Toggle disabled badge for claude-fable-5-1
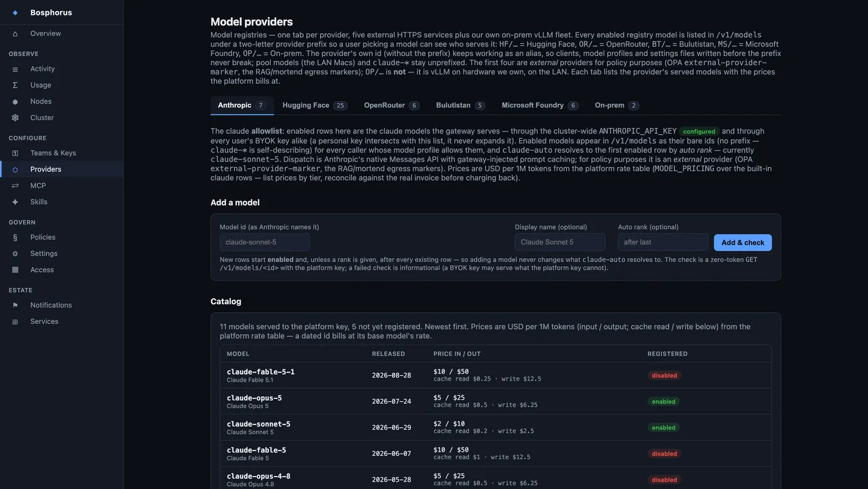Screen dimensions: 868x489 [x=664, y=375]
